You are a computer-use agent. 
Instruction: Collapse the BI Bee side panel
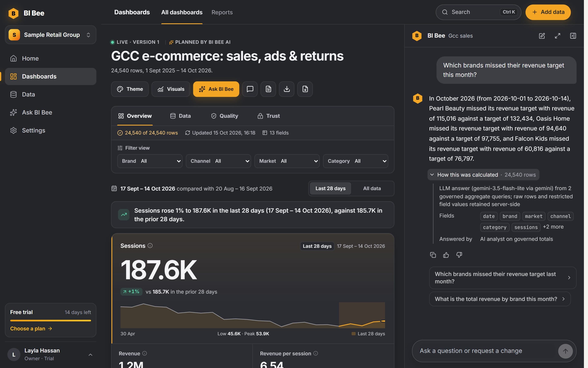click(573, 36)
